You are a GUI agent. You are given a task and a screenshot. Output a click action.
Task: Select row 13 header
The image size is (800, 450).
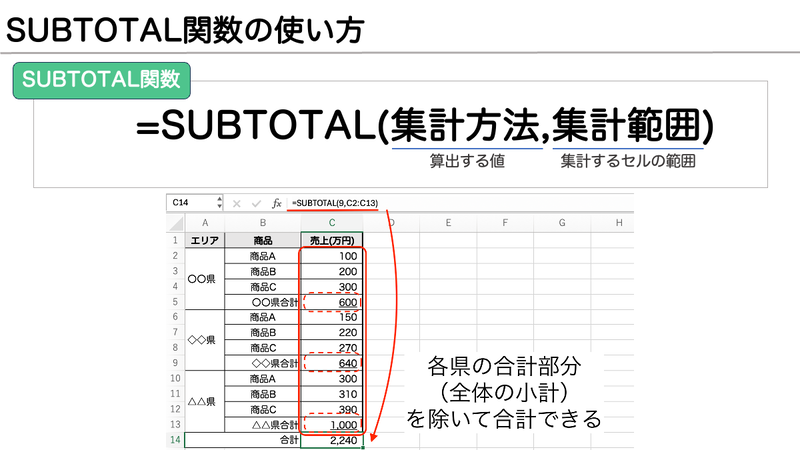[x=176, y=424]
